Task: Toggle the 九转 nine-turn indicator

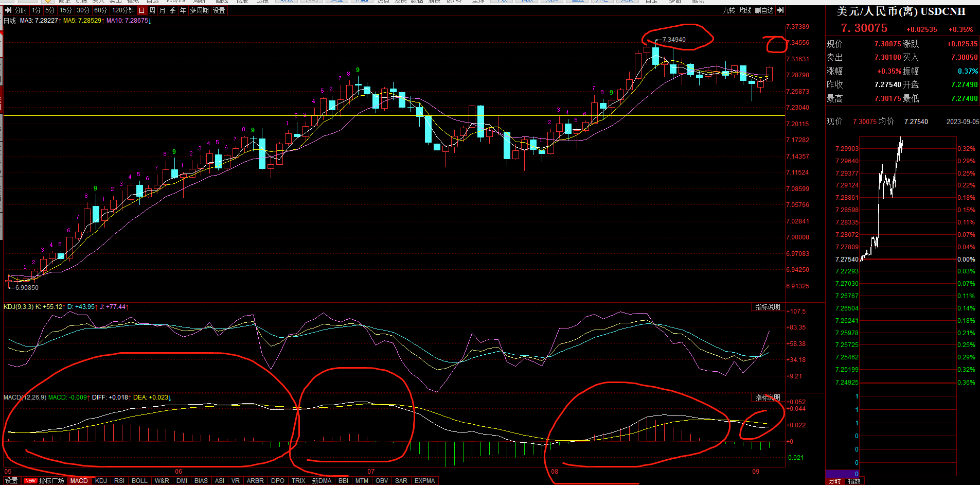Action: point(729,10)
